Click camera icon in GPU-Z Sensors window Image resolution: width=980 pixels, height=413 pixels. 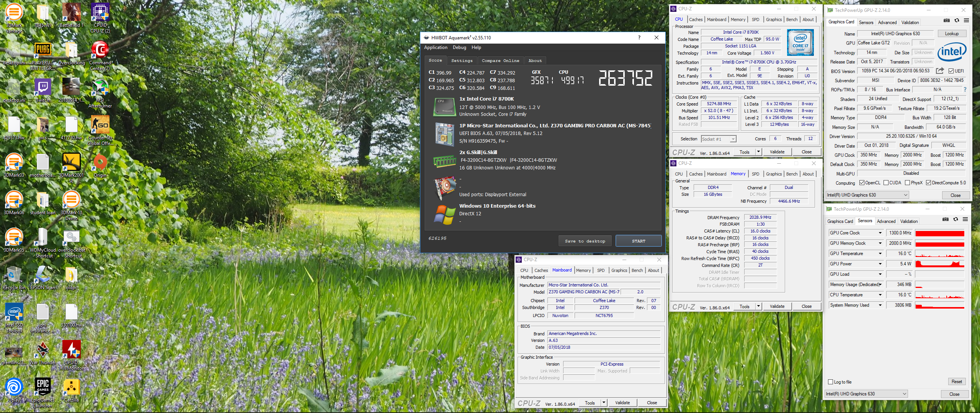946,219
